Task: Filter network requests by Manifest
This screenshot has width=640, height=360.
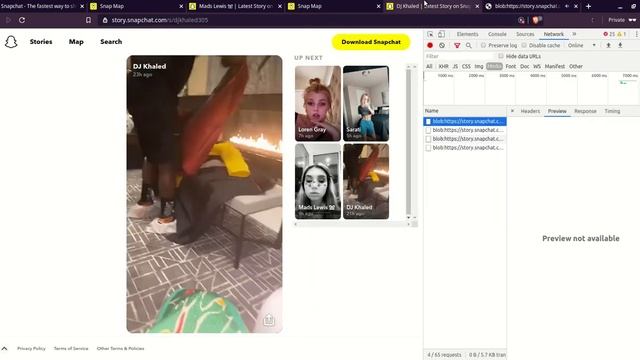Action: [x=555, y=66]
